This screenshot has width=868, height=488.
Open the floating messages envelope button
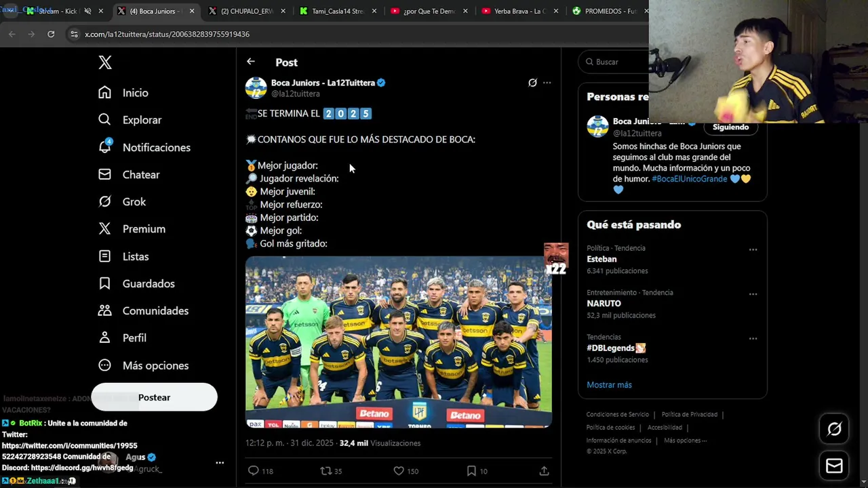(834, 466)
